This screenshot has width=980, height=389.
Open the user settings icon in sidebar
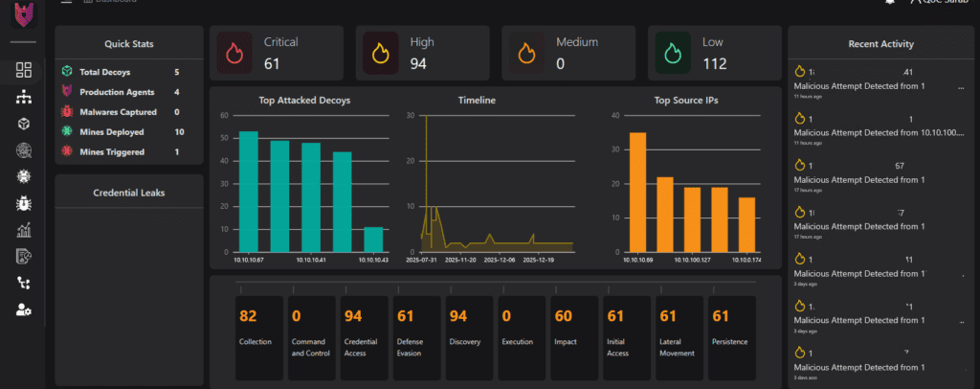(24, 309)
